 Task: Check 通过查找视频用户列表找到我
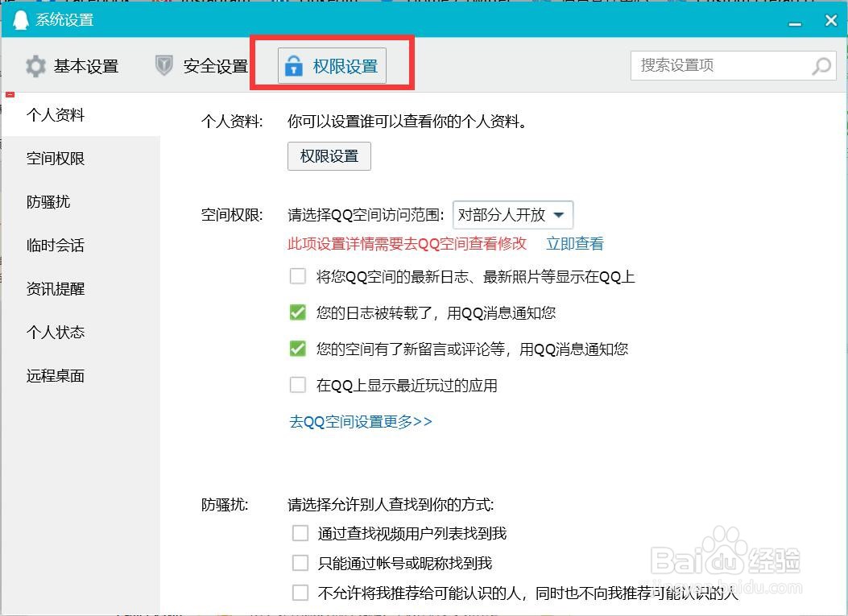[300, 533]
